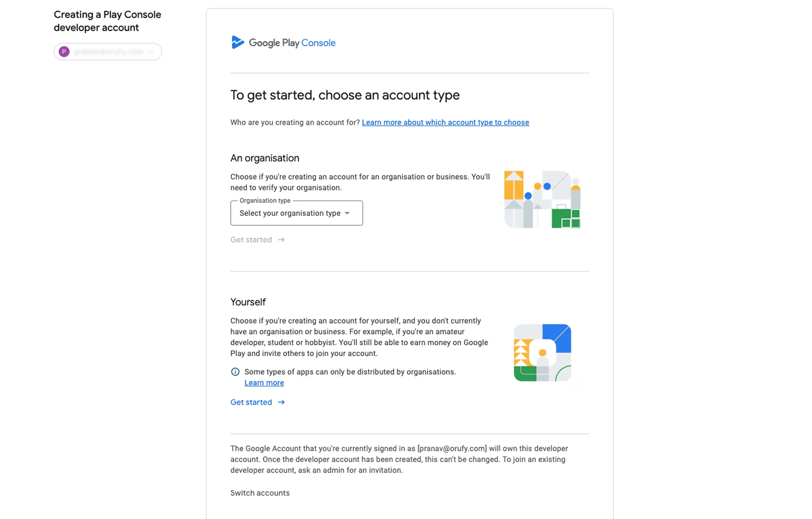
Task: Click 'Learn more about which account type to choose'
Action: click(445, 122)
